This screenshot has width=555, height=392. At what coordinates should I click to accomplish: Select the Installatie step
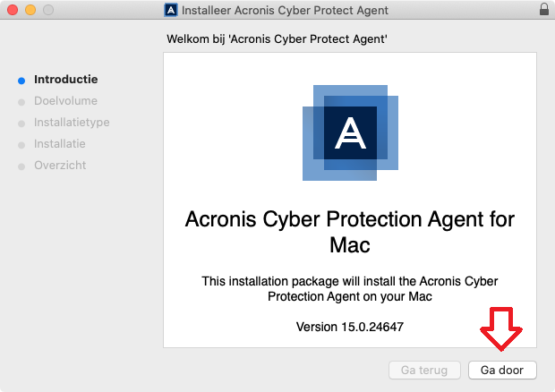click(x=60, y=143)
